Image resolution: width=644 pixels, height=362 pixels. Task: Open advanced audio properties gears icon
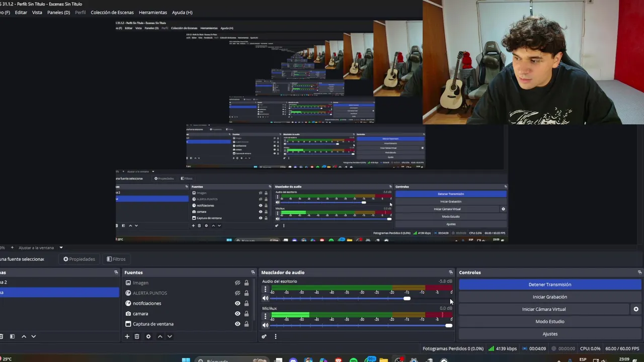click(x=264, y=336)
